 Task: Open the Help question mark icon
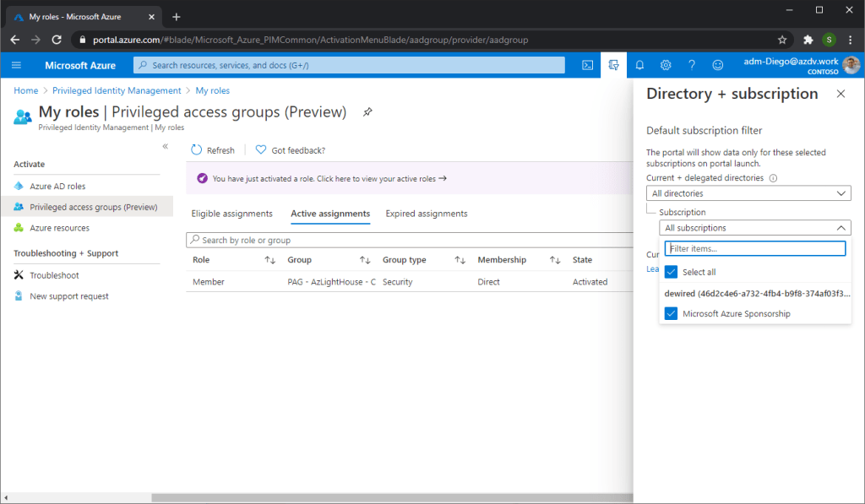pyautogui.click(x=692, y=65)
